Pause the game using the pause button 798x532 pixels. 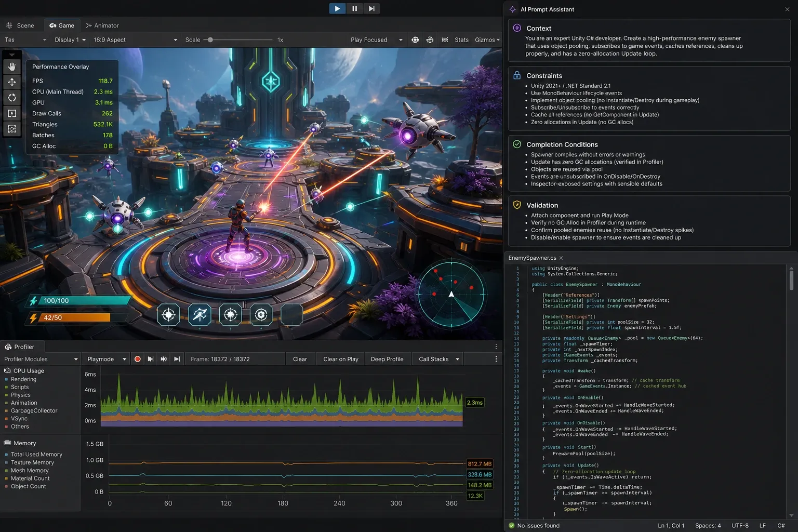pos(354,8)
